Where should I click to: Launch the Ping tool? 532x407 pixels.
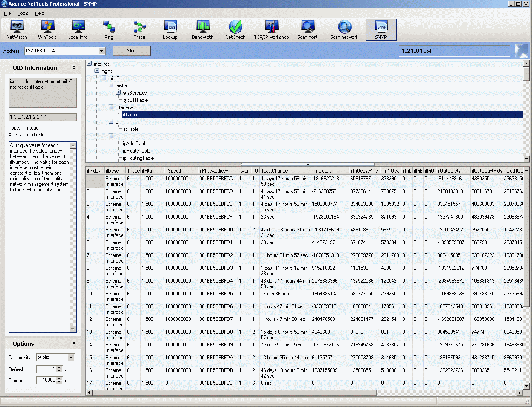[109, 30]
